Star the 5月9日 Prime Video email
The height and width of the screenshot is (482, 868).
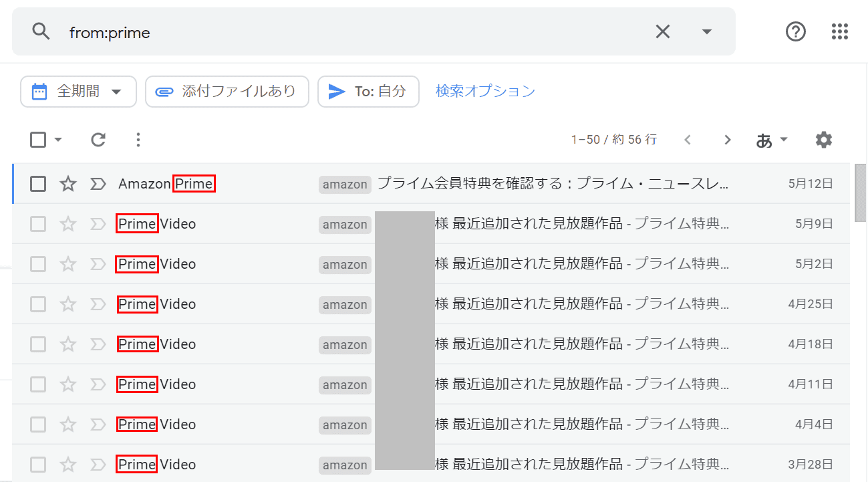pyautogui.click(x=68, y=224)
